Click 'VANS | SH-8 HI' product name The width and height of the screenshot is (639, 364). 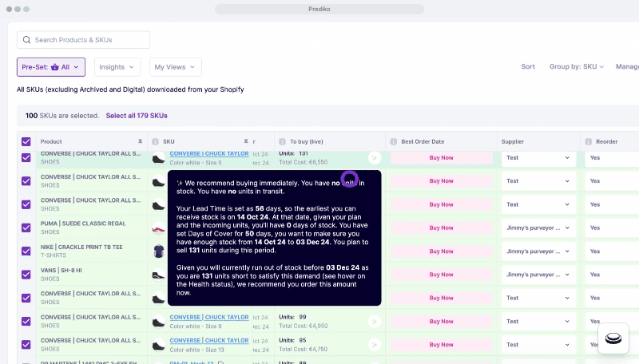click(x=62, y=271)
